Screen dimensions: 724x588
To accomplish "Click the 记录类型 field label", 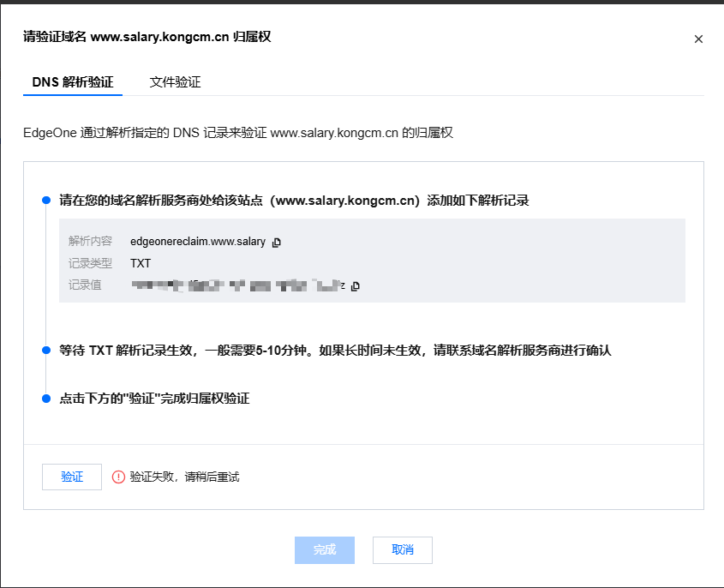I will click(x=90, y=263).
